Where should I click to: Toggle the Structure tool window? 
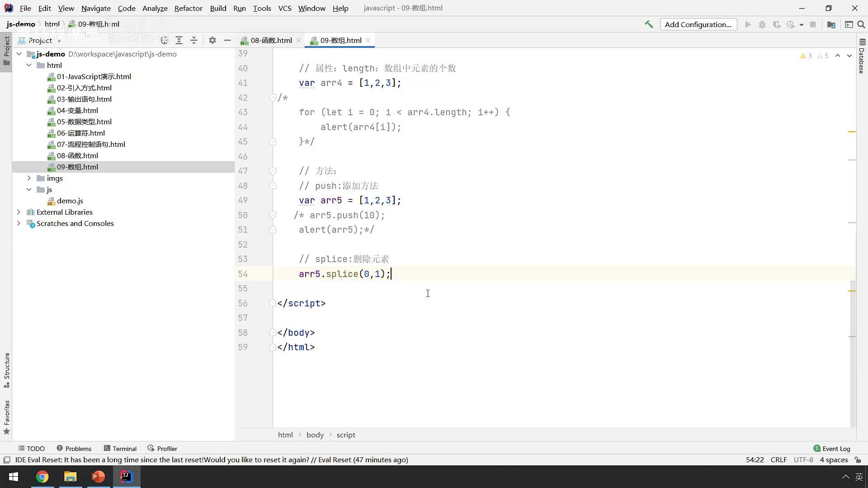coord(7,370)
